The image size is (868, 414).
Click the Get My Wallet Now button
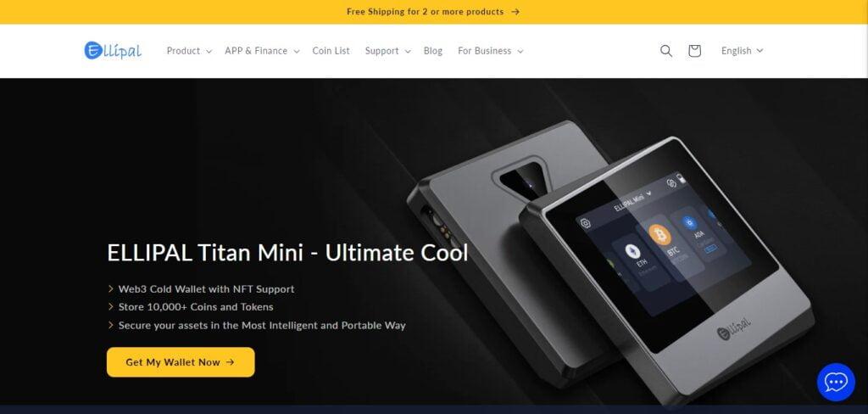point(181,362)
